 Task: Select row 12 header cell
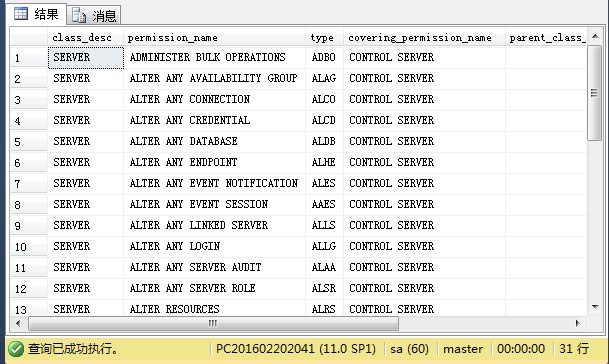pyautogui.click(x=29, y=288)
